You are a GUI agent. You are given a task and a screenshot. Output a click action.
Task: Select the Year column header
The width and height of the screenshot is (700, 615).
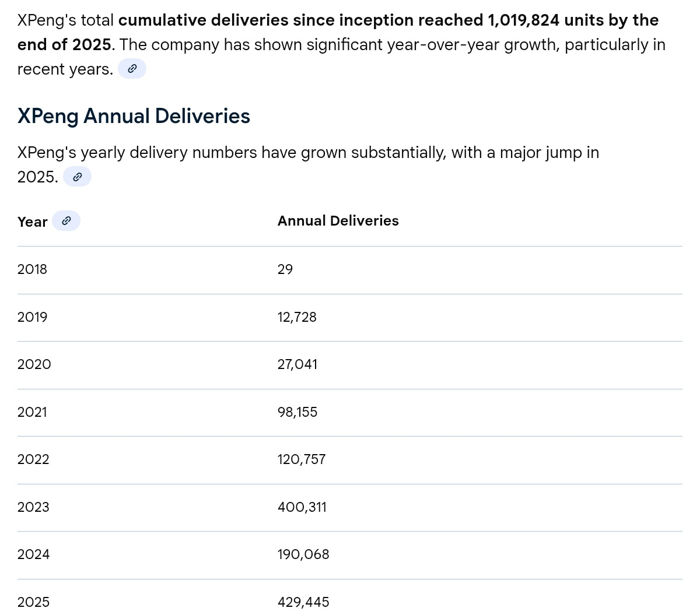[x=33, y=222]
